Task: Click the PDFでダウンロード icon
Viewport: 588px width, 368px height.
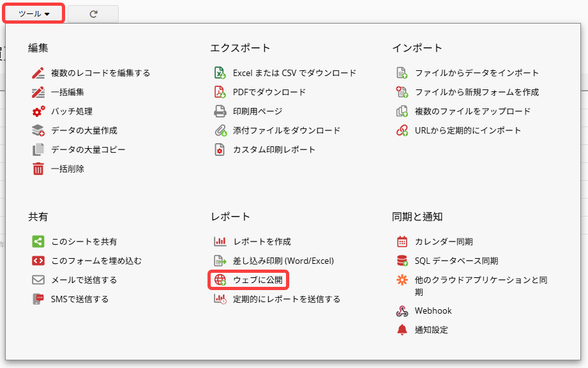Action: [x=220, y=92]
